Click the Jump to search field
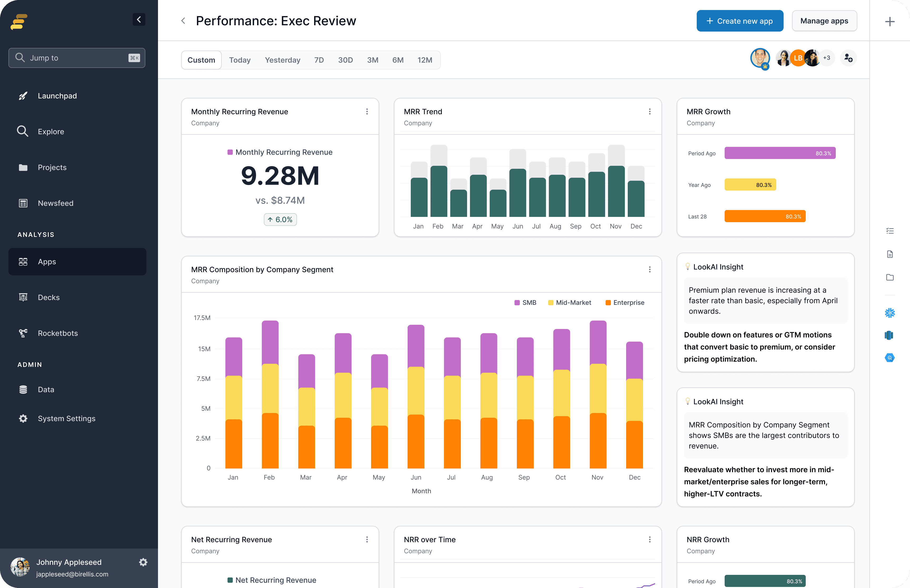This screenshot has width=910, height=588. [x=77, y=58]
